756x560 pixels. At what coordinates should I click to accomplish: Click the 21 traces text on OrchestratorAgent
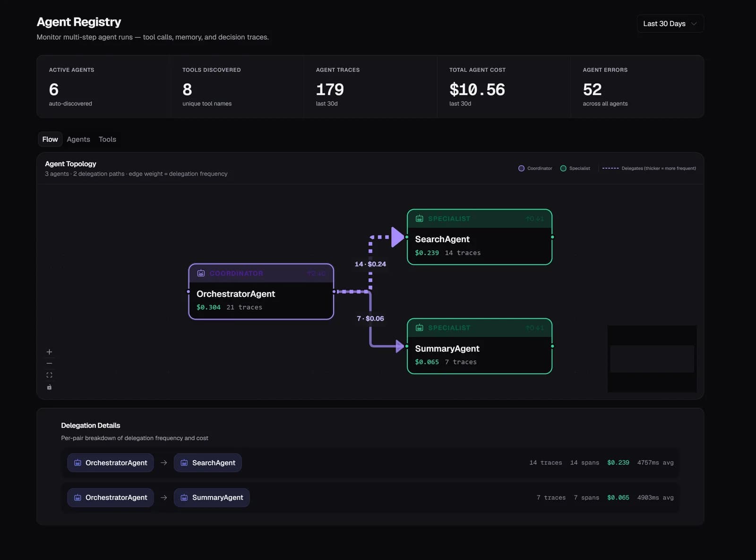(244, 307)
